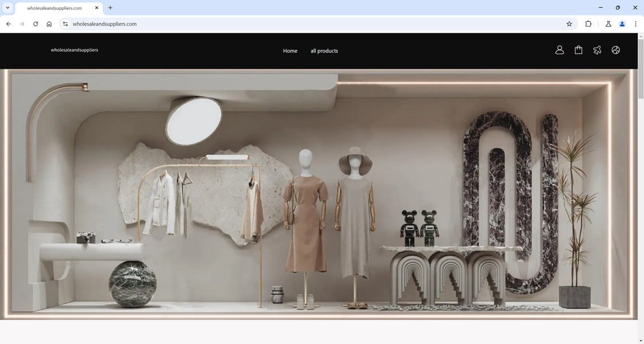Open the shopping bag cart icon

[x=578, y=50]
